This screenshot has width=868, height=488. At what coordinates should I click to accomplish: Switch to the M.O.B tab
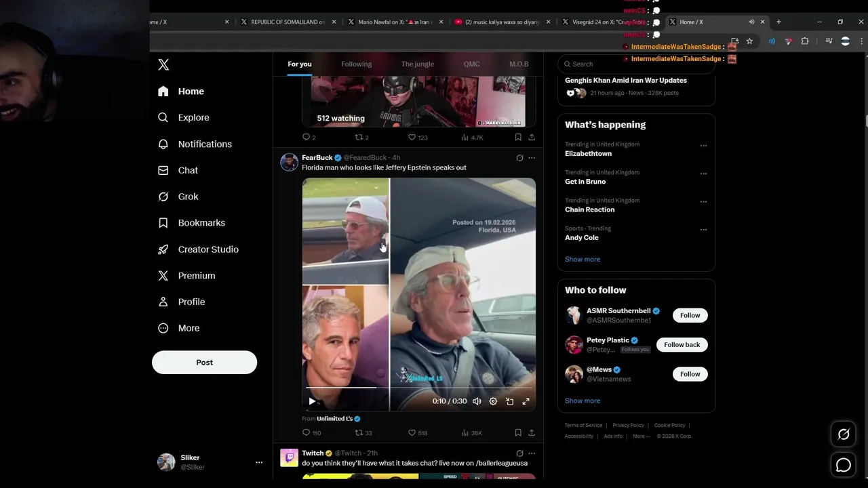click(519, 64)
